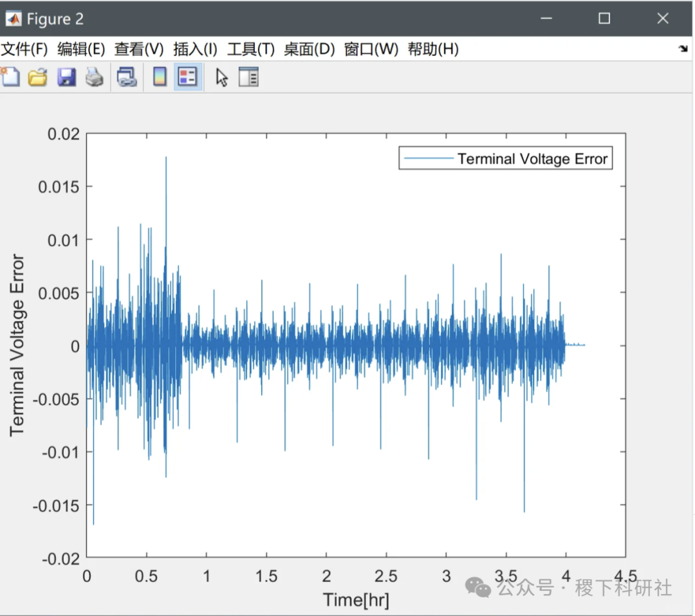Click the 0.015 y-axis tick label

(x=59, y=187)
